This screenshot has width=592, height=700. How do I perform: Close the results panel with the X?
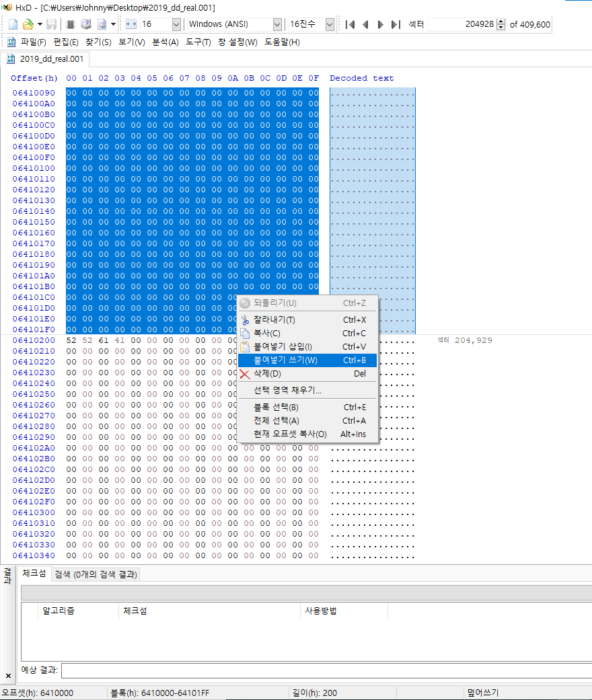[8, 675]
